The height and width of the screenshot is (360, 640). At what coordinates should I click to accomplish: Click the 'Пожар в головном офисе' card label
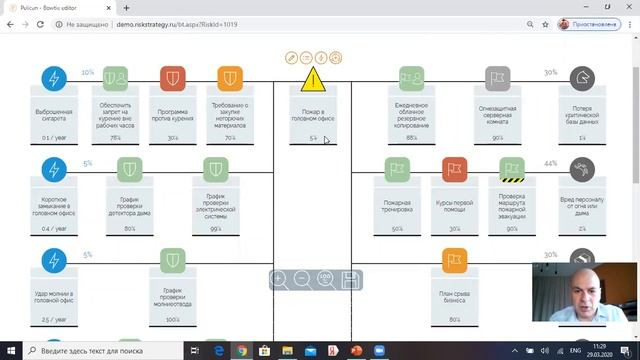coord(313,115)
